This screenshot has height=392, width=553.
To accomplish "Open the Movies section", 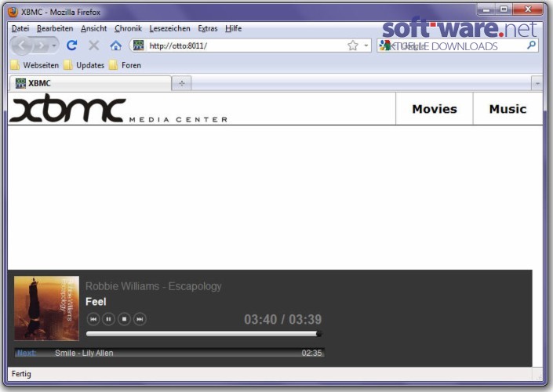I will (435, 109).
